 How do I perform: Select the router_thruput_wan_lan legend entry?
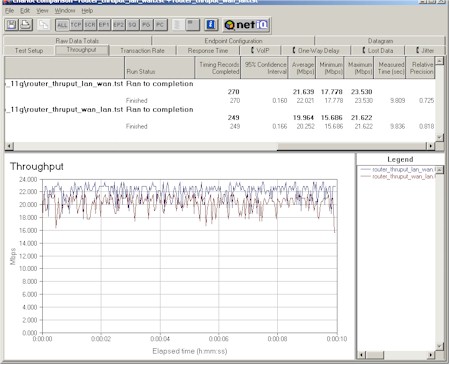[x=398, y=176]
